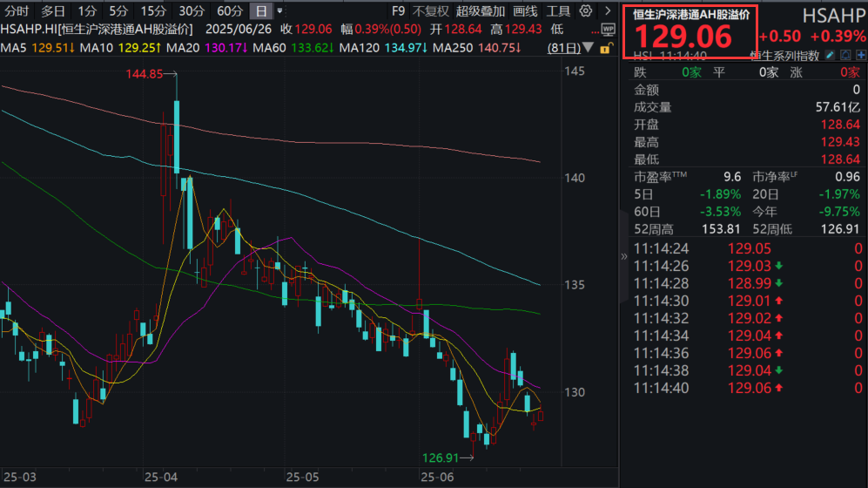Image resolution: width=868 pixels, height=488 pixels.
Task: Collapse side panel using double-chevron handle
Action: pyautogui.click(x=623, y=257)
